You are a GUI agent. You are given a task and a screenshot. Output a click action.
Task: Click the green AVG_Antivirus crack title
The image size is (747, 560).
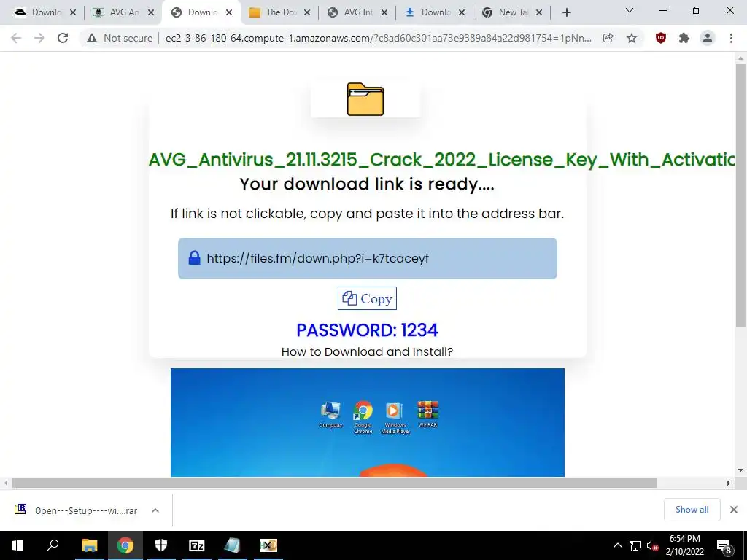[x=441, y=160]
